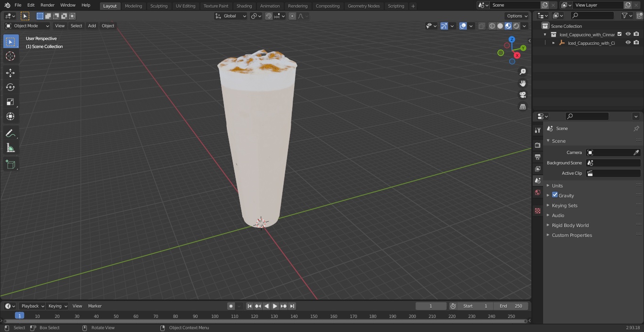This screenshot has height=332, width=644.
Task: Expand the Custom Properties panel
Action: click(571, 235)
